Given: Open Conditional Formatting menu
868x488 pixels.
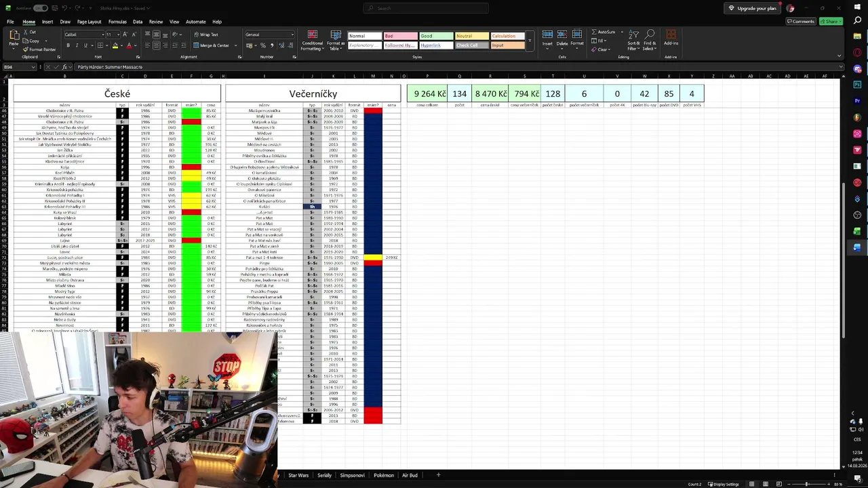Looking at the screenshot, I should pos(312,41).
